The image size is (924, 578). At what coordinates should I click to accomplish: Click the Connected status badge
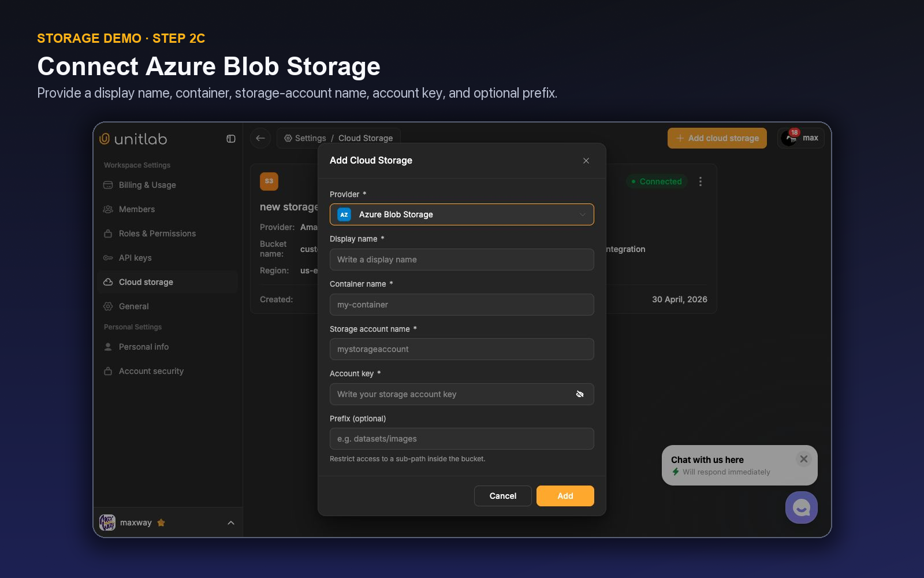point(657,181)
